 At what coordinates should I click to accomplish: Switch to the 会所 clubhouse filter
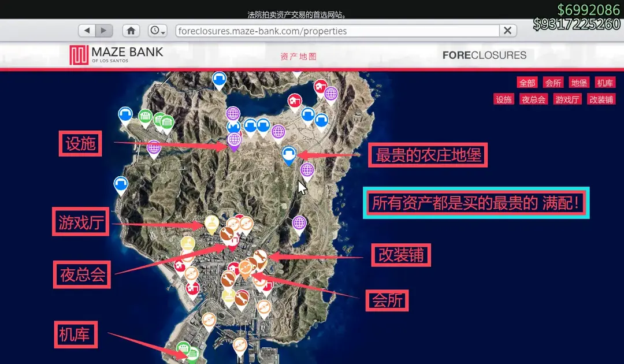click(553, 83)
